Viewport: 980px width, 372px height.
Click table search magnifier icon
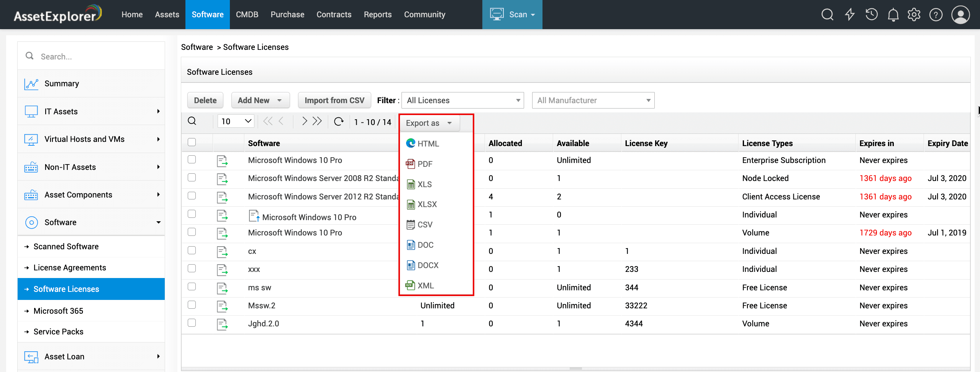[192, 121]
